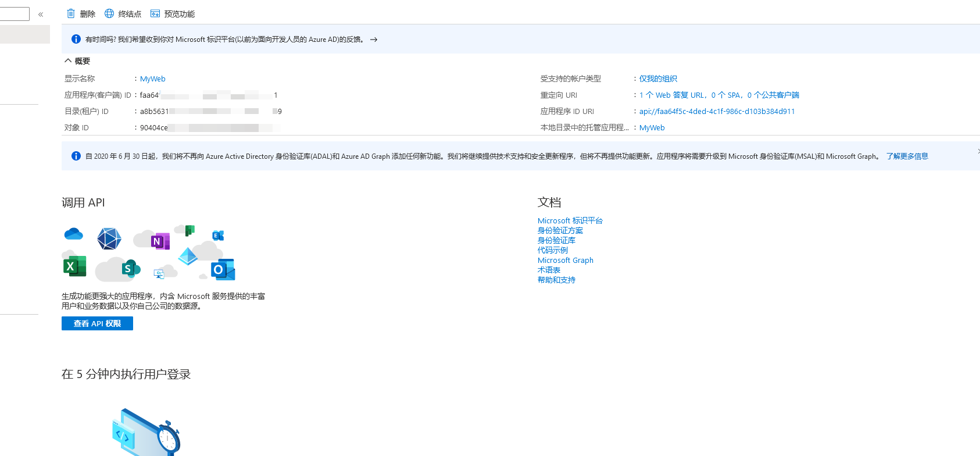Click the globe icon for 终结点
980x456 pixels.
[109, 13]
